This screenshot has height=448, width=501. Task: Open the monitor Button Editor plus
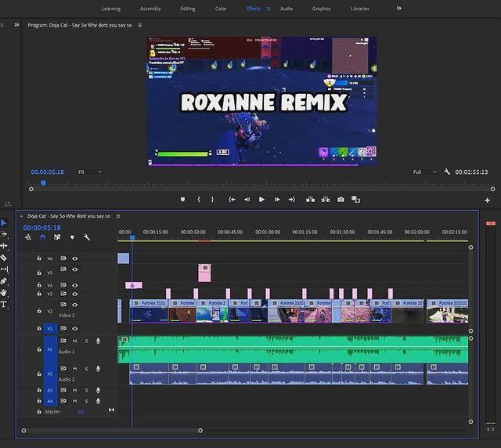pyautogui.click(x=487, y=201)
